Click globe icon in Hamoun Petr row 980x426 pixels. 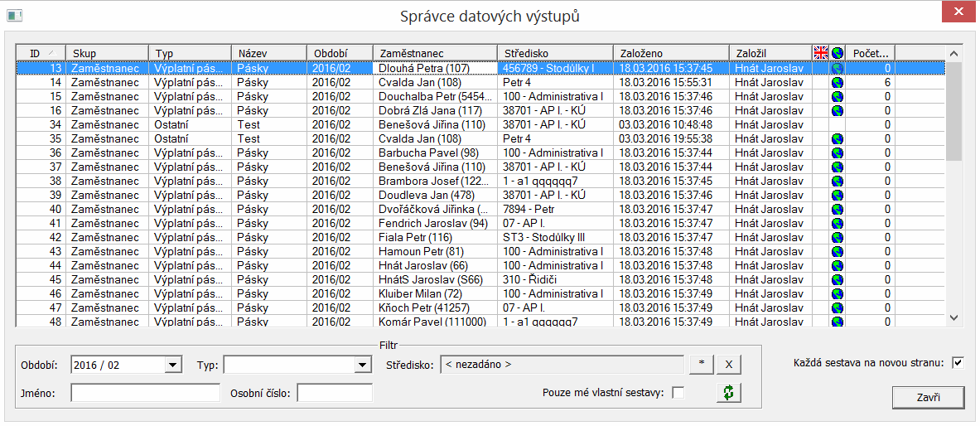point(838,251)
